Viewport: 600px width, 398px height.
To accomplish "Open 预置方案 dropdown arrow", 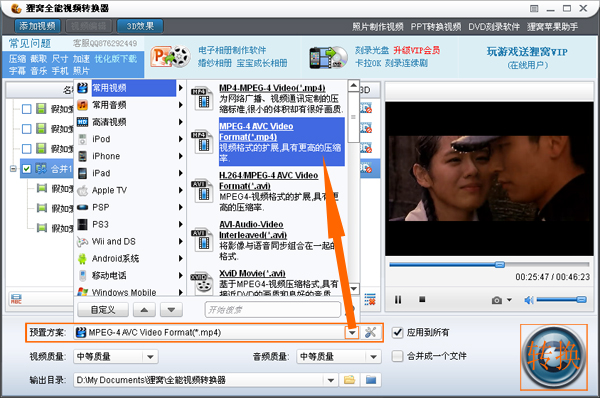I will [x=352, y=333].
